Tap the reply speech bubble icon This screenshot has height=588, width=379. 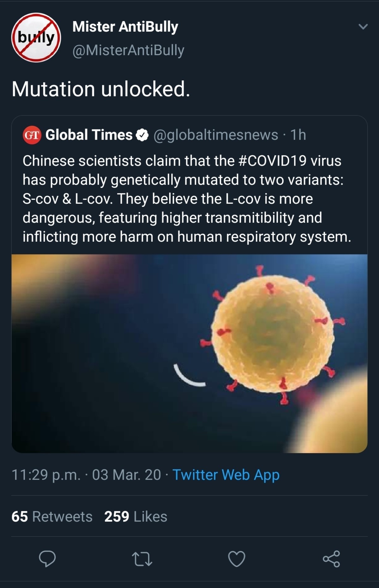[47, 559]
